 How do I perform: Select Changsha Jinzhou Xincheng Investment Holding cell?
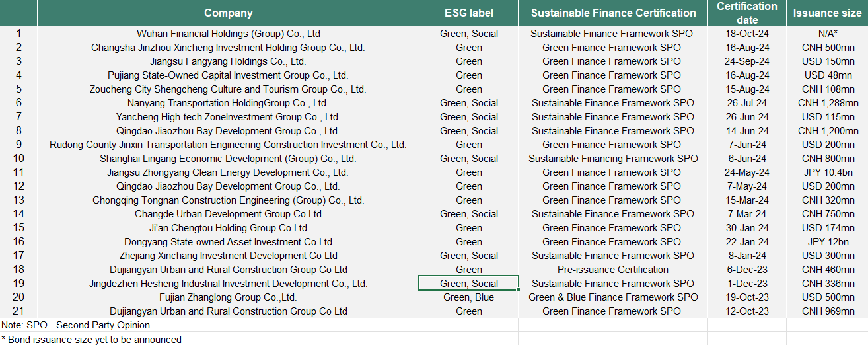point(228,48)
